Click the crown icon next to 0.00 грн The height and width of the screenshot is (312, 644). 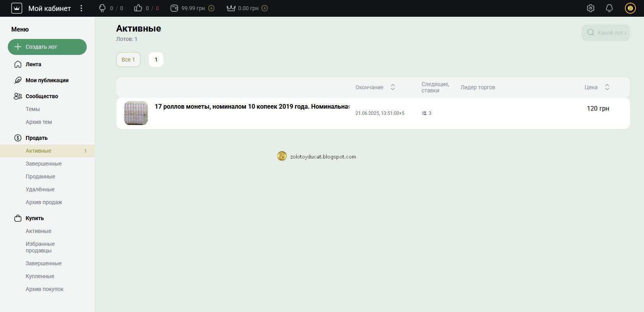click(231, 8)
